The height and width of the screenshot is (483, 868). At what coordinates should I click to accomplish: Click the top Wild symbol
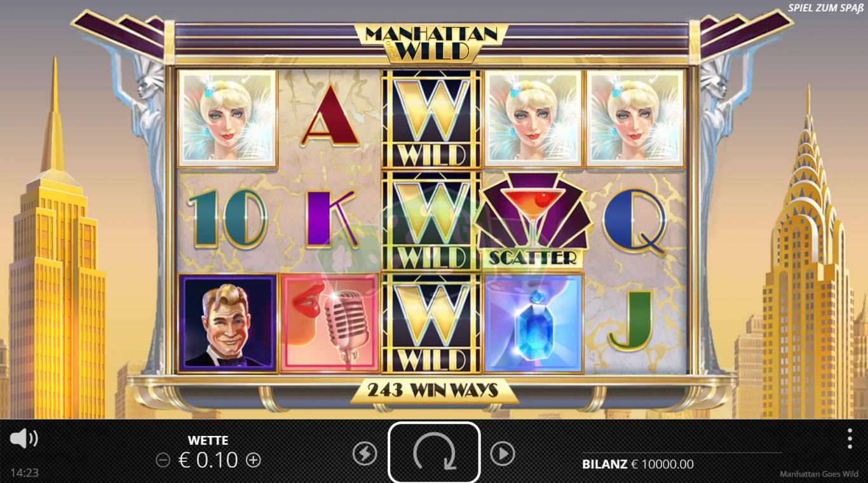pyautogui.click(x=431, y=119)
